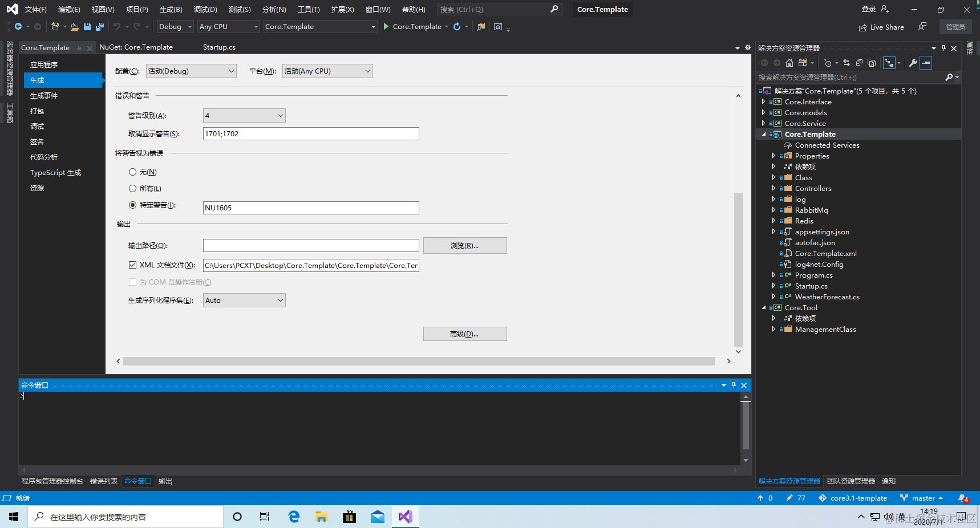
Task: Select the 特定警告(I) radio button
Action: point(132,205)
